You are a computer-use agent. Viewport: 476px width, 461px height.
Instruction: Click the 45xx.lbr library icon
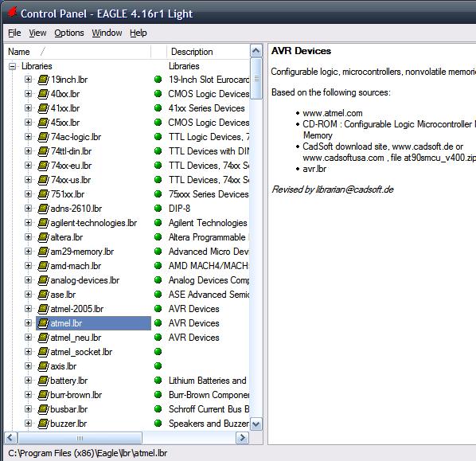point(43,123)
